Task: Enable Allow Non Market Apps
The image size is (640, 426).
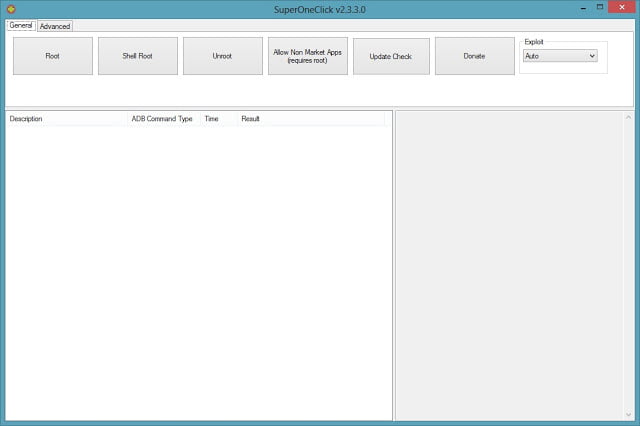Action: [x=308, y=56]
